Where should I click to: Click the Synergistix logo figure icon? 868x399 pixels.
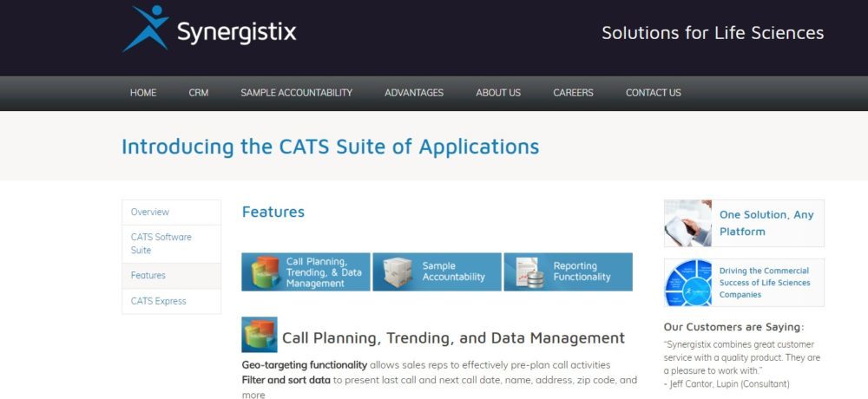pyautogui.click(x=146, y=29)
